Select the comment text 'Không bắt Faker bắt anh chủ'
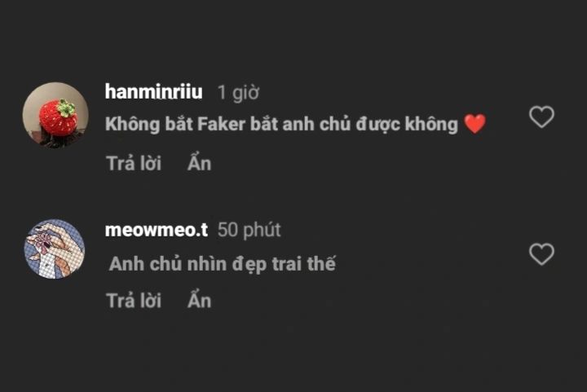This screenshot has width=587, height=392. click(x=228, y=124)
